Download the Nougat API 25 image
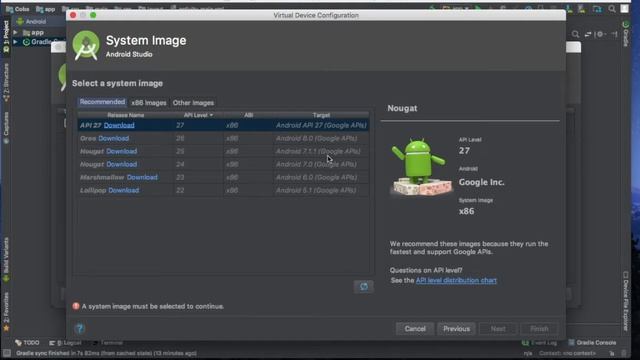Viewport: 640px width, 360px height. pos(122,151)
